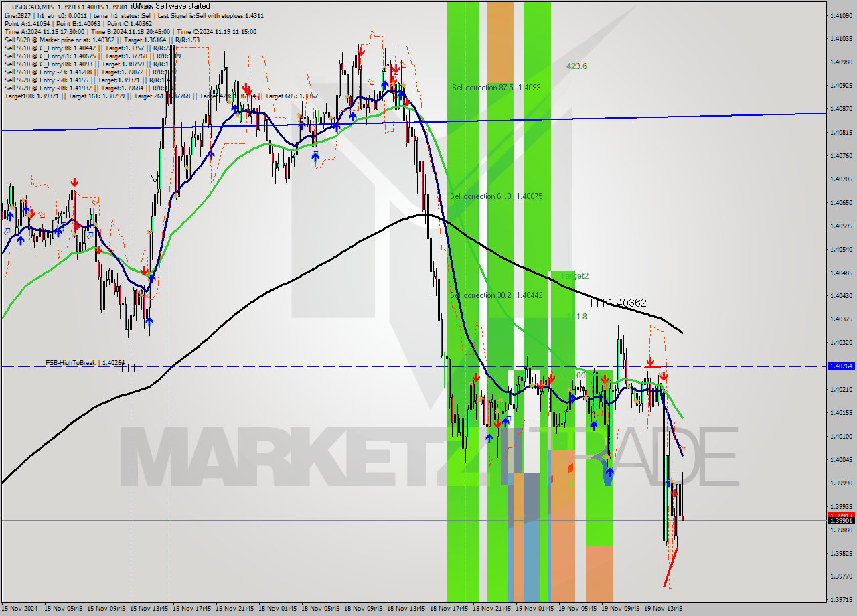
Task: Click the 1.40375 price axis value
Action: (x=840, y=319)
